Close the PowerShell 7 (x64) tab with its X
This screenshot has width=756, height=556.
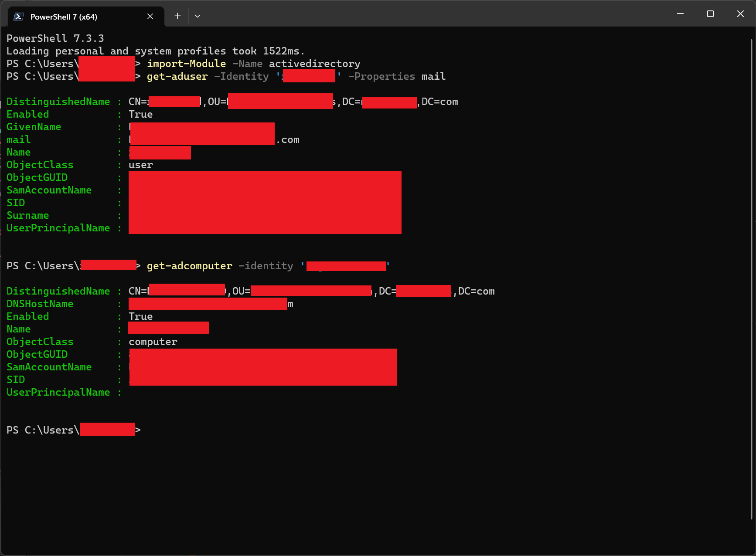(x=150, y=16)
